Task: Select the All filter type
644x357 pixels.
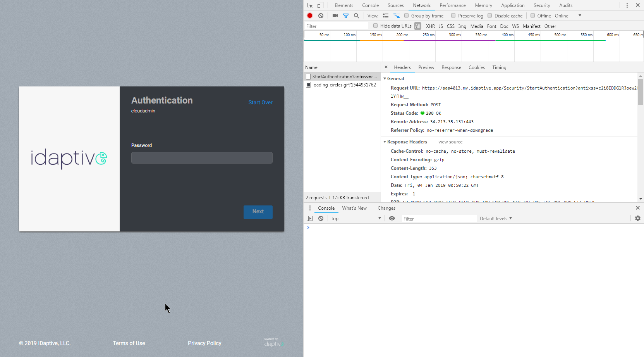Action: [x=417, y=26]
